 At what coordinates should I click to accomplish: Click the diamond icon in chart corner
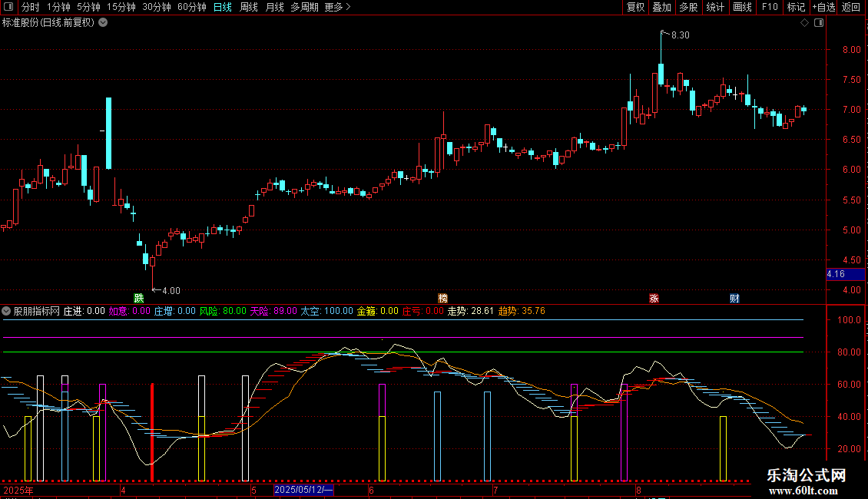805,23
